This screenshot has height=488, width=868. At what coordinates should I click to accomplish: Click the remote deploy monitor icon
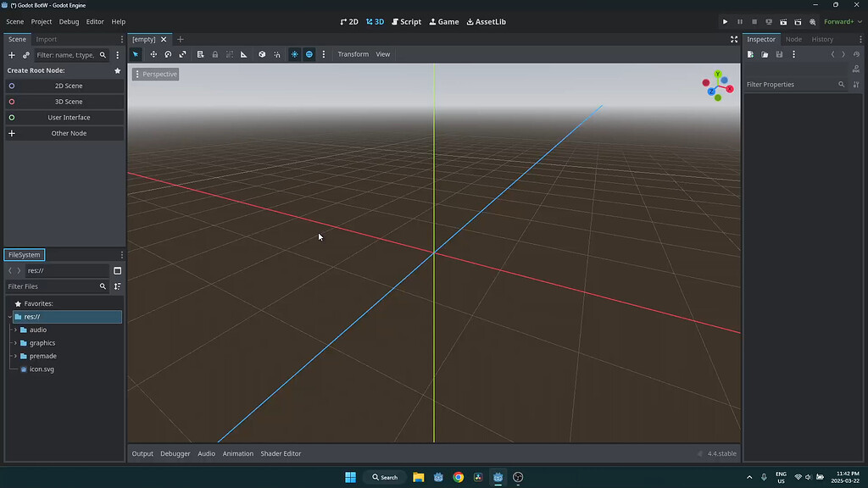coord(769,21)
